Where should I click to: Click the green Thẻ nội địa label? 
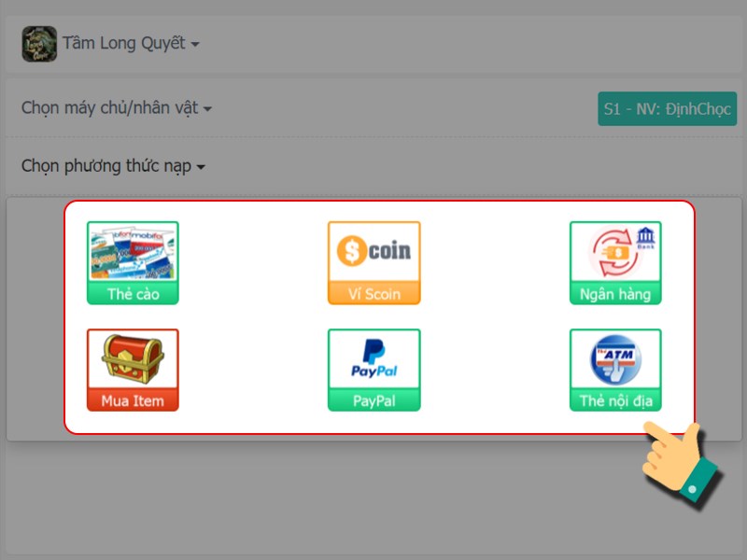click(x=615, y=400)
